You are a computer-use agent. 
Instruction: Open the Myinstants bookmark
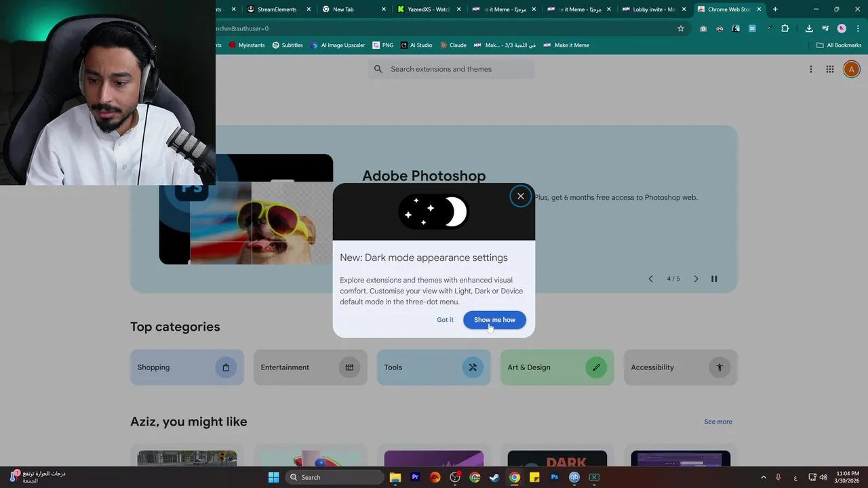[x=247, y=45]
